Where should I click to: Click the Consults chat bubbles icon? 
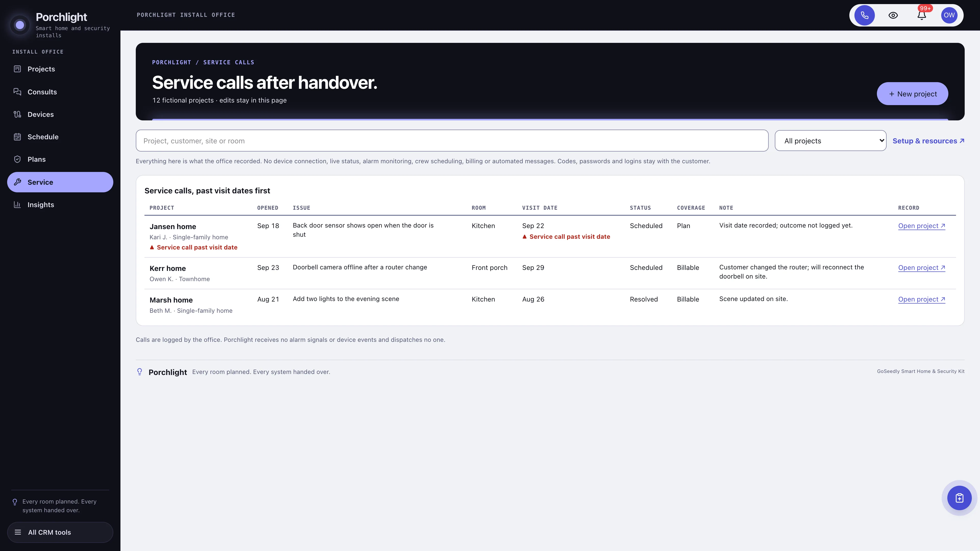pos(17,92)
